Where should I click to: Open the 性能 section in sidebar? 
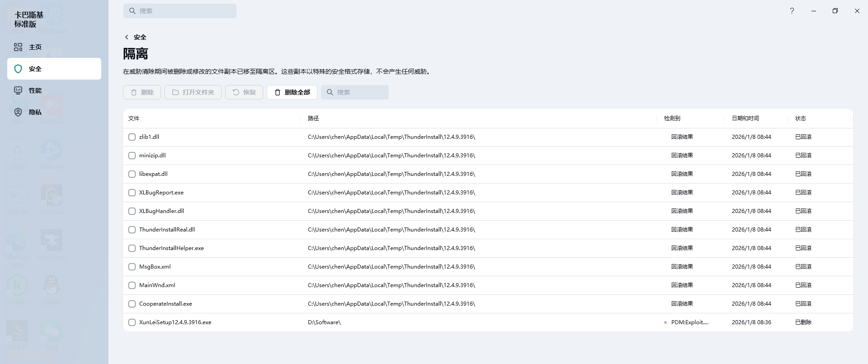(35, 90)
